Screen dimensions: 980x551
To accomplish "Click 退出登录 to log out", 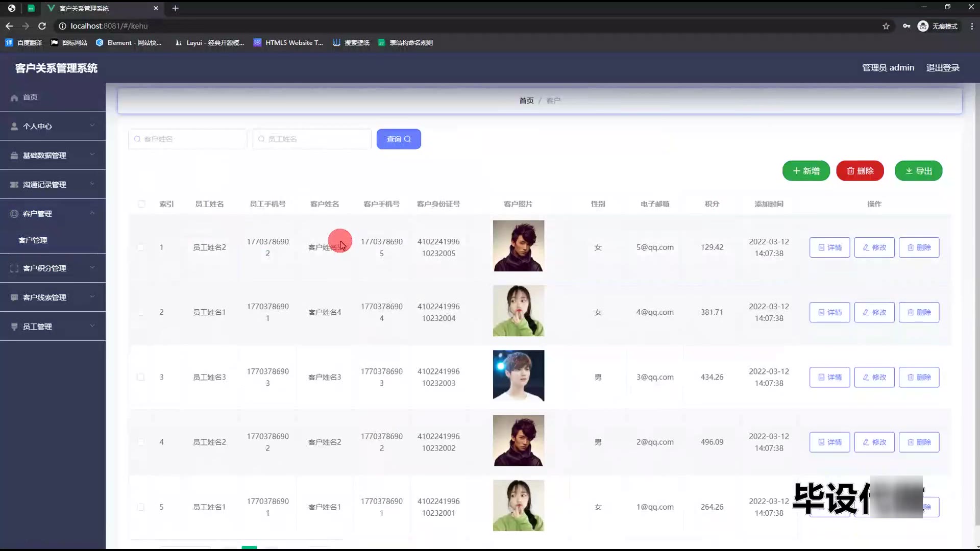I will 943,68.
